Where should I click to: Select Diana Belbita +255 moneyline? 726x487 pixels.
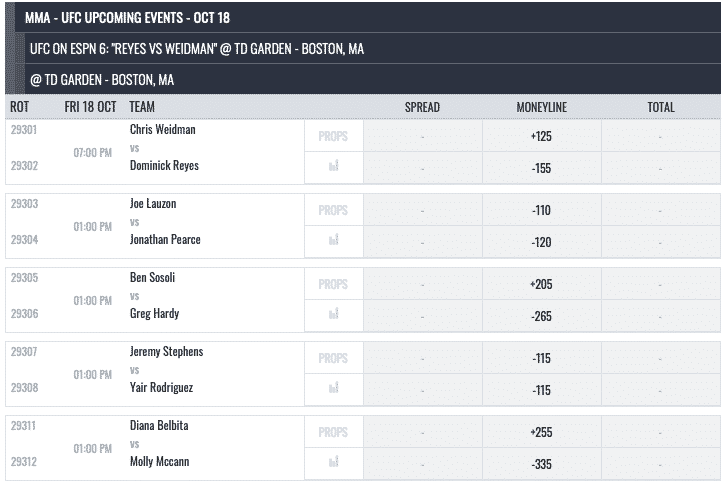click(542, 432)
